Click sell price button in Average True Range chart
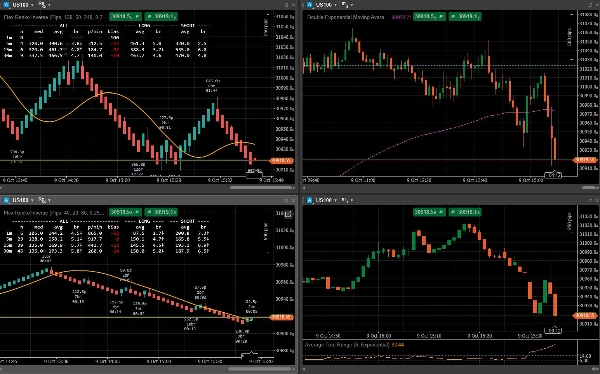 (429, 212)
